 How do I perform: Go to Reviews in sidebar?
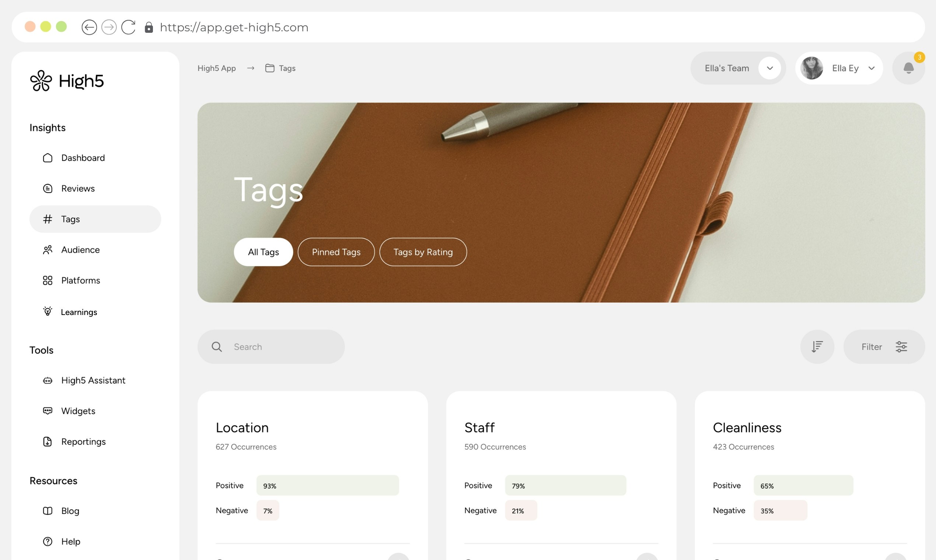[x=78, y=188]
